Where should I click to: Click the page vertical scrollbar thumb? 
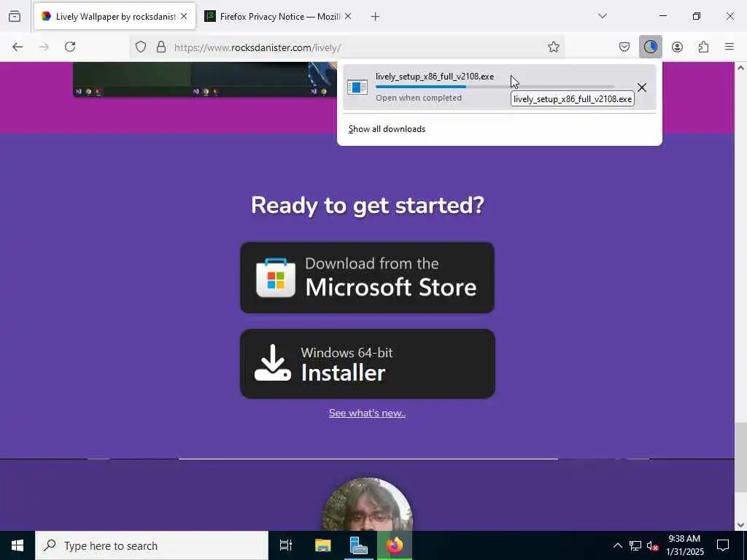pos(740,457)
